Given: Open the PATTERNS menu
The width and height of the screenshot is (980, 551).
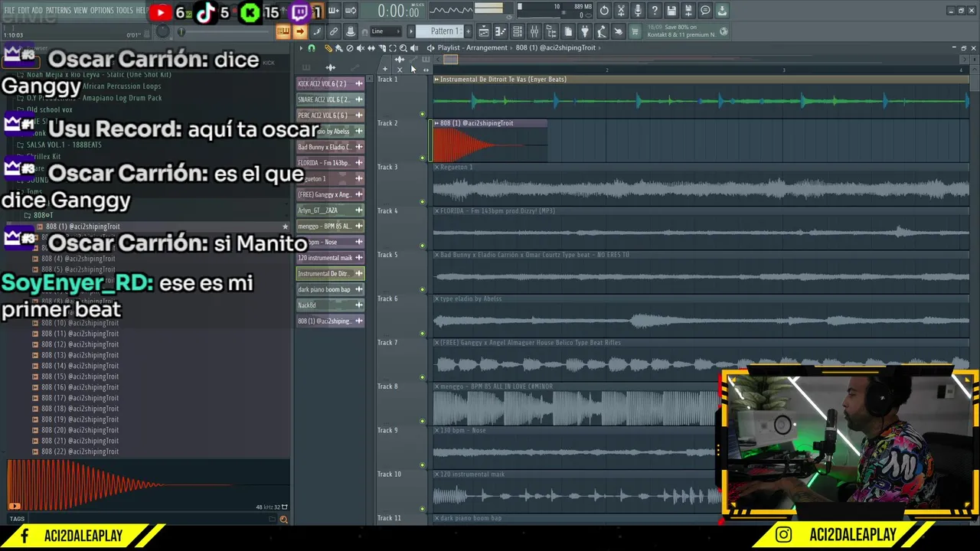Looking at the screenshot, I should click(x=58, y=11).
